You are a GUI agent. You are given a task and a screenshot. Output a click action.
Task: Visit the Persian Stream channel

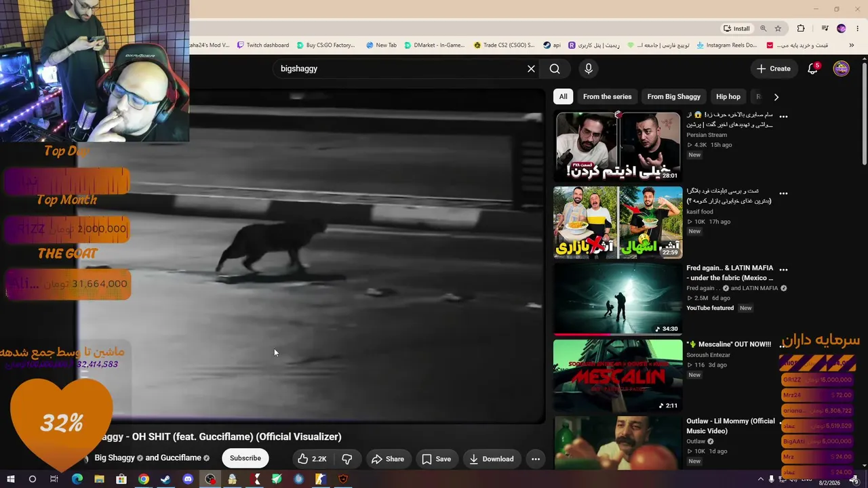click(x=707, y=135)
